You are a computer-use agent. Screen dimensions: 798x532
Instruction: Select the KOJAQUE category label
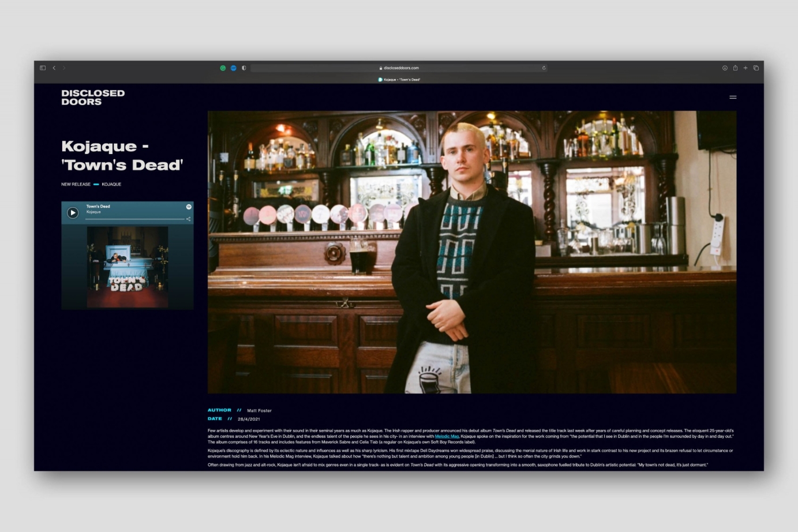tap(111, 184)
